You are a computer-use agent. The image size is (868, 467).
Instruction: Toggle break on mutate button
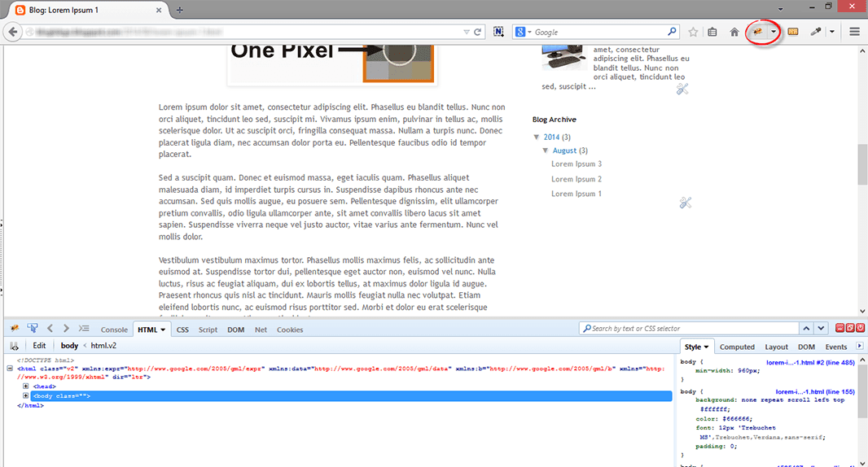click(15, 346)
